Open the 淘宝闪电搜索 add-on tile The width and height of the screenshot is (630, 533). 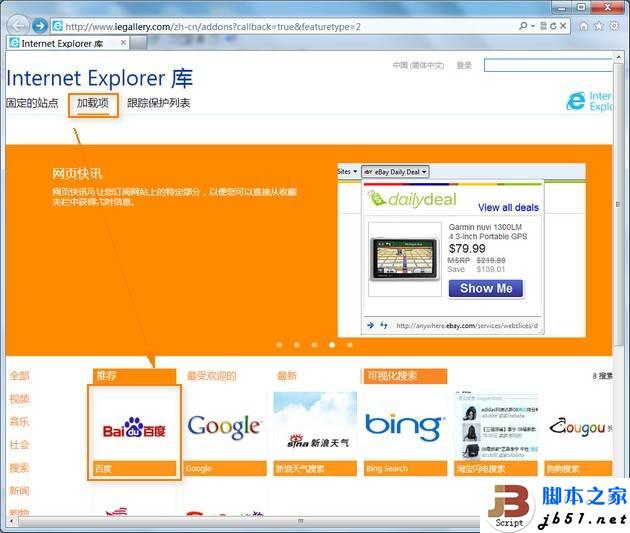[x=496, y=434]
